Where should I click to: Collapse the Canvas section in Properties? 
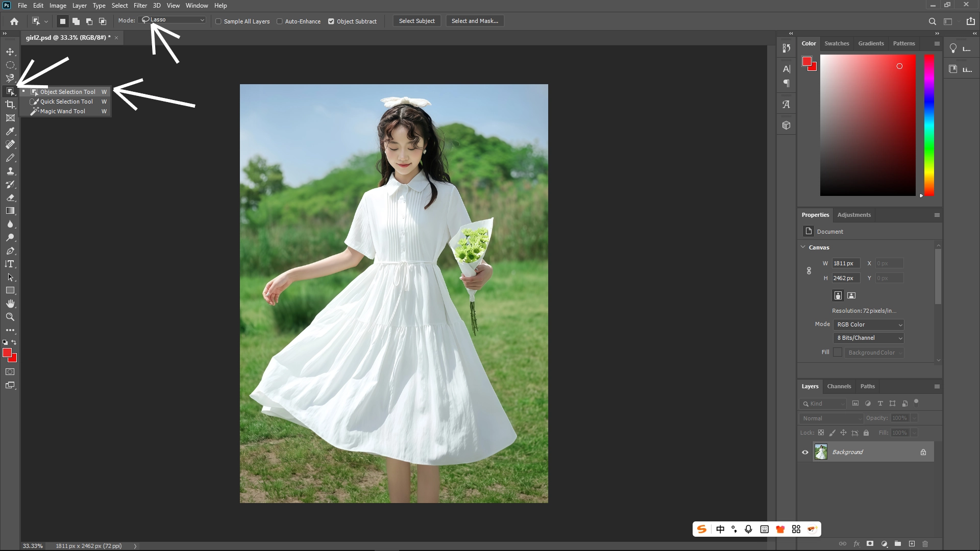click(802, 247)
